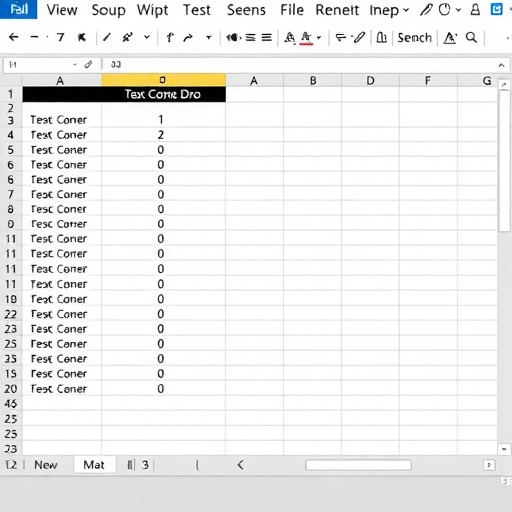Open the name box dropdown arrow
Image resolution: width=512 pixels, height=512 pixels.
(x=75, y=65)
